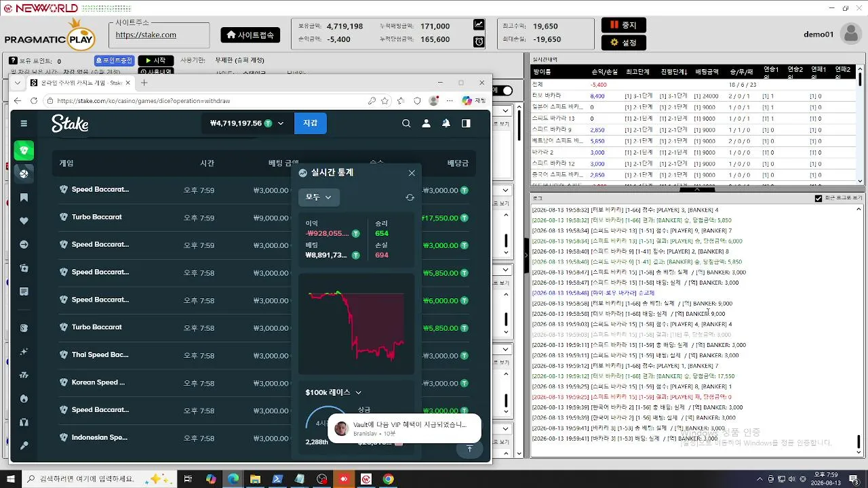
Task: Open Stake notifications bell
Action: [x=446, y=123]
